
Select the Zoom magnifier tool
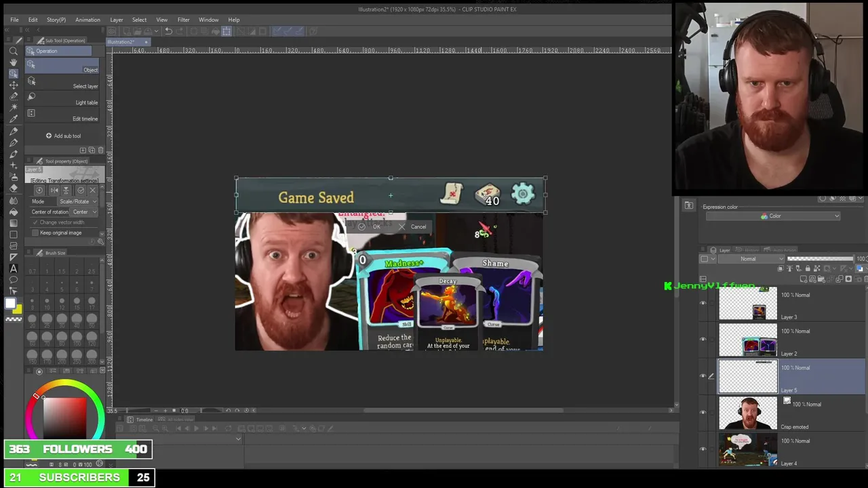(13, 51)
